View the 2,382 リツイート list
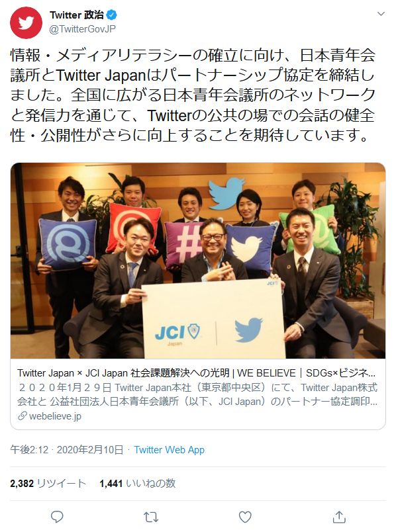The width and height of the screenshot is (396, 532). 48,483
